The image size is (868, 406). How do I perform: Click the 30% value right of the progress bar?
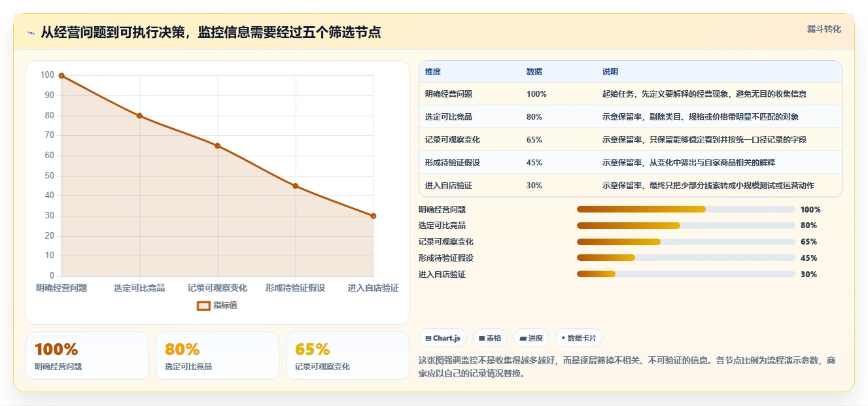click(x=808, y=275)
